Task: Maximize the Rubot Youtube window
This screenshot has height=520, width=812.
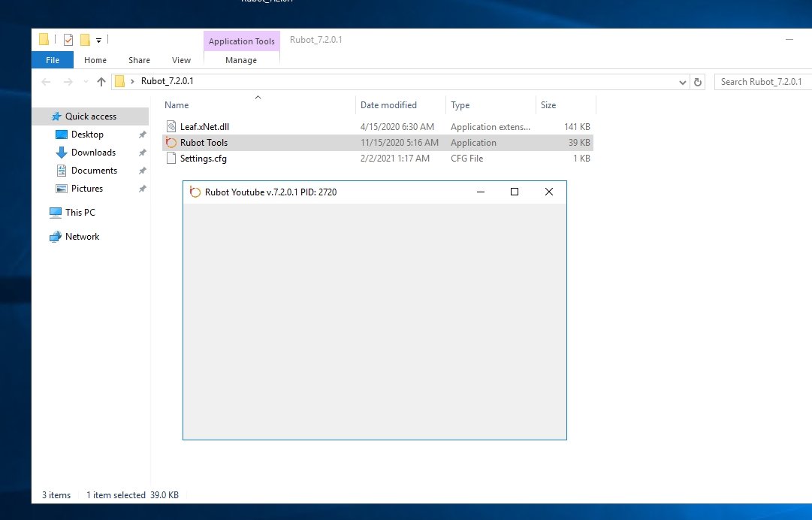Action: [x=515, y=192]
